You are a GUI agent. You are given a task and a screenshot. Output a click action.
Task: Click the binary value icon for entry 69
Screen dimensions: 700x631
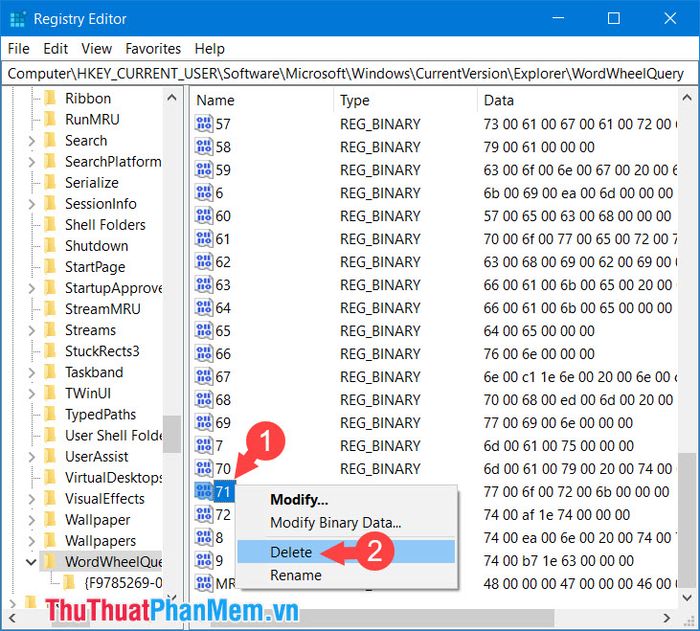(204, 422)
